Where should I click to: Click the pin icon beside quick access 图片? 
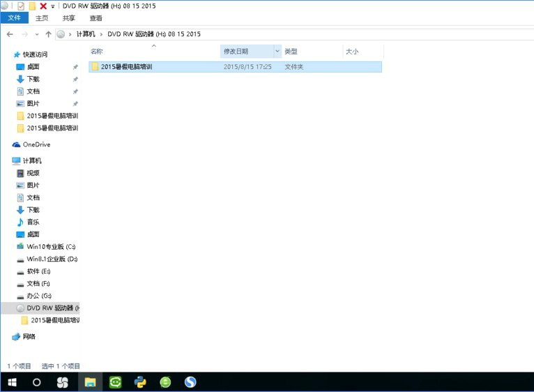(x=75, y=104)
